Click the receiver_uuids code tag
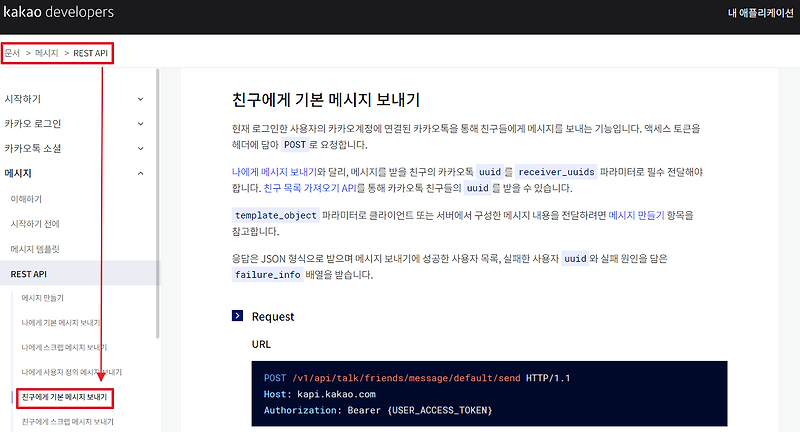The width and height of the screenshot is (800, 432). pyautogui.click(x=556, y=172)
